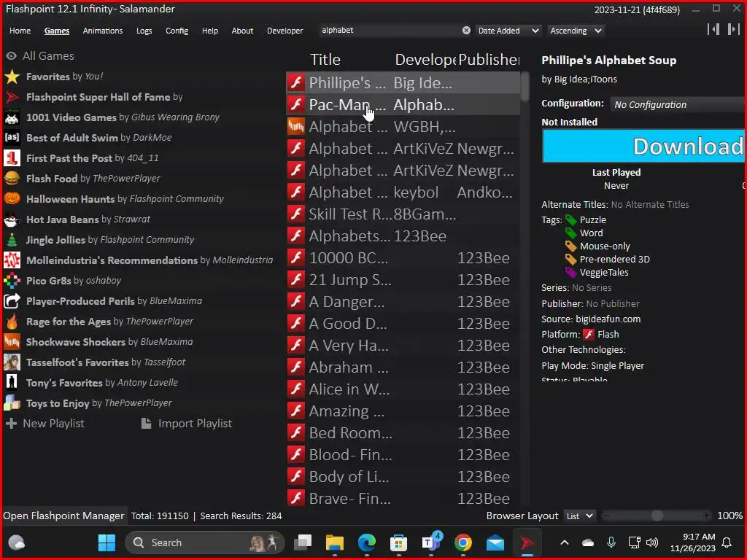Clear the alphabet search text
747x560 pixels.
point(466,31)
